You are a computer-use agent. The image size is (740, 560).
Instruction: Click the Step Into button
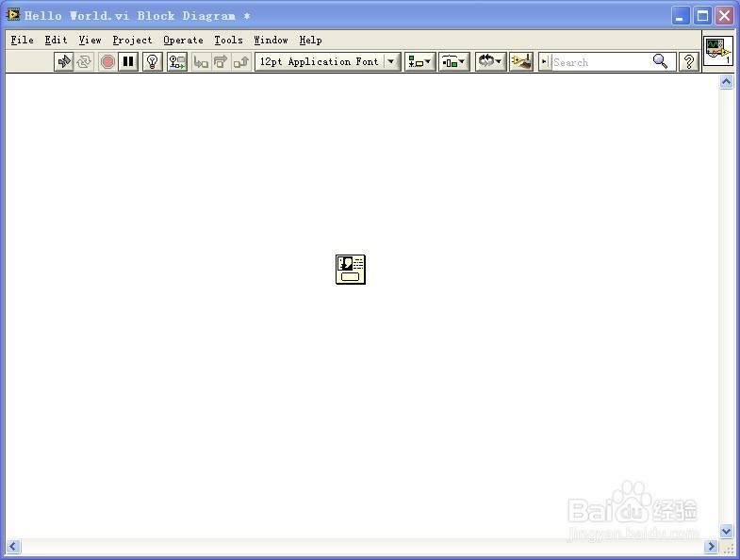[x=201, y=62]
